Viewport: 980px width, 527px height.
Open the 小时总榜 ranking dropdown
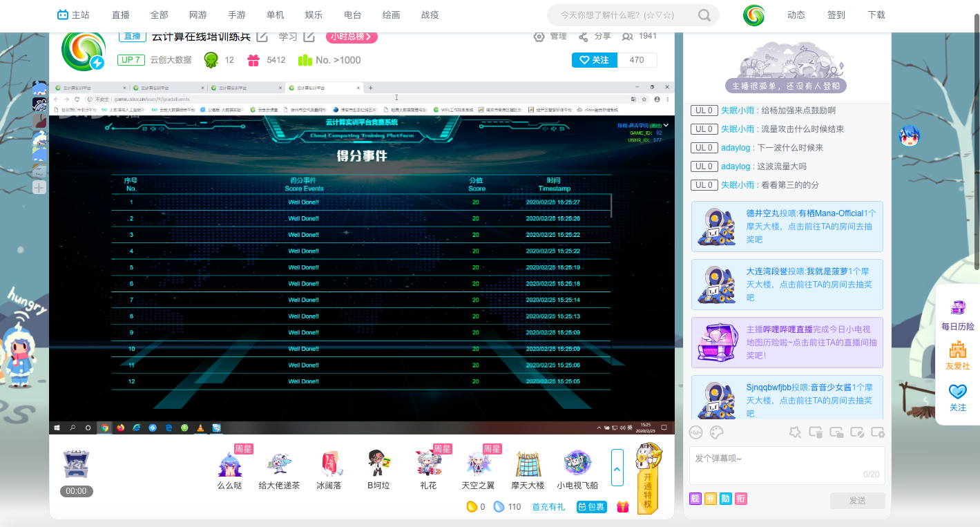352,37
